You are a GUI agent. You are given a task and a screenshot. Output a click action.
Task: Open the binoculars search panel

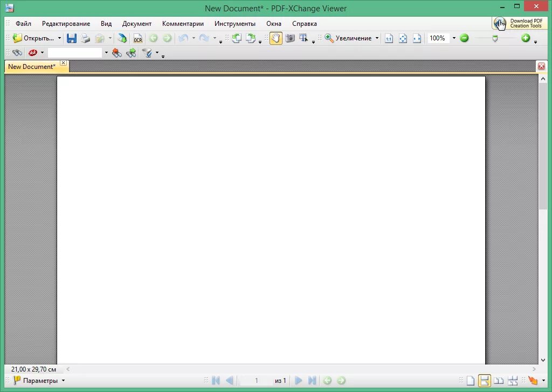pyautogui.click(x=17, y=53)
